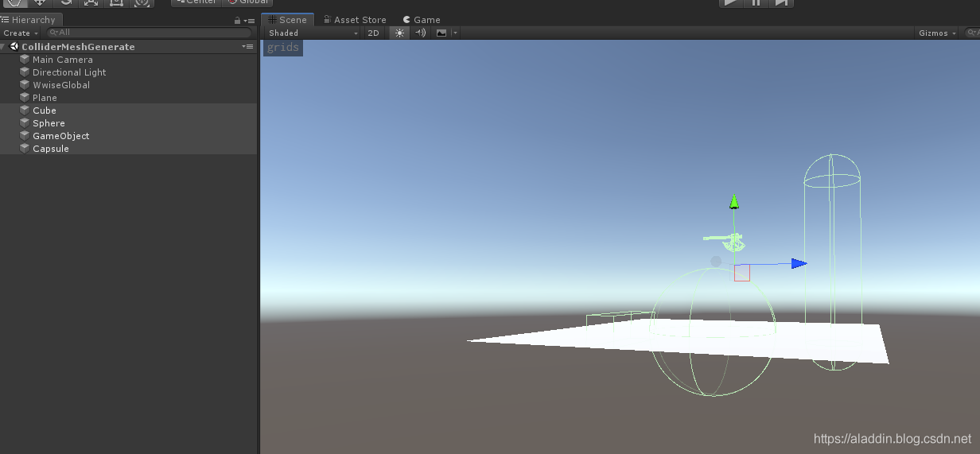
Task: Toggle scene effects image icon
Action: (441, 33)
